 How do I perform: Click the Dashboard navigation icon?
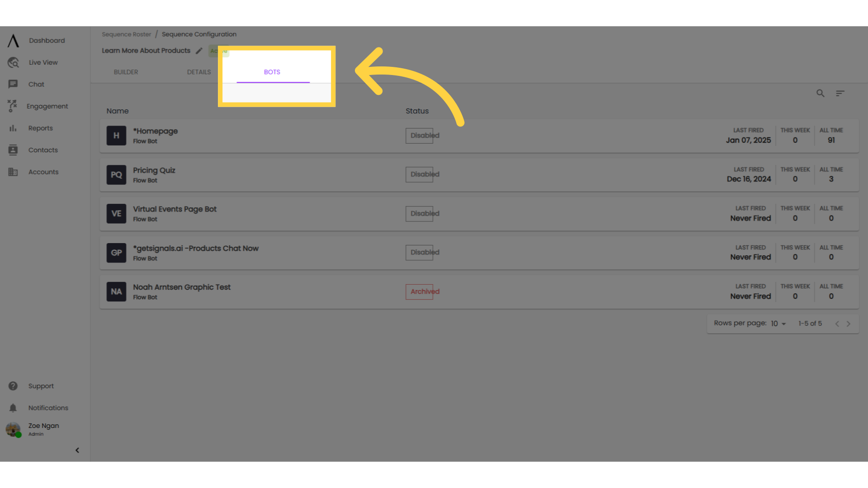click(13, 40)
